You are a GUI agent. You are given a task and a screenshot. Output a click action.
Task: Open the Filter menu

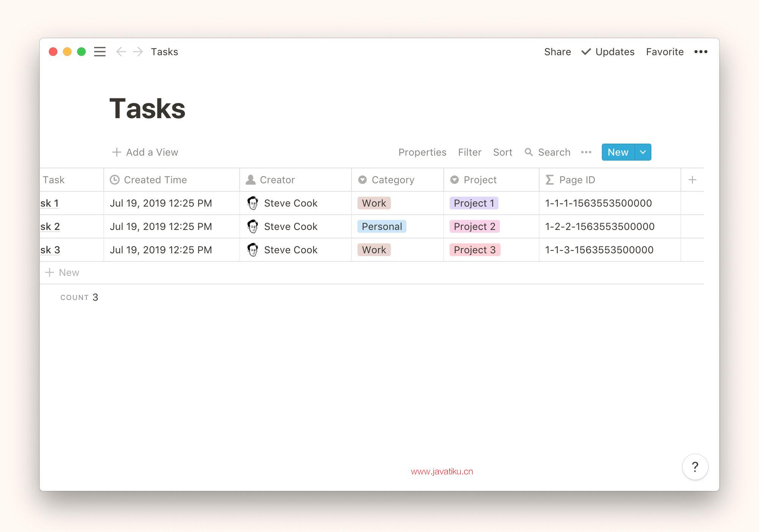469,152
